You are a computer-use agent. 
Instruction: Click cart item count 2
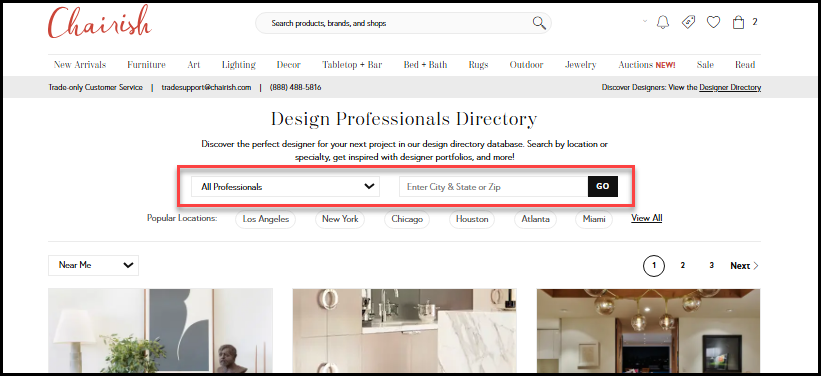(755, 22)
